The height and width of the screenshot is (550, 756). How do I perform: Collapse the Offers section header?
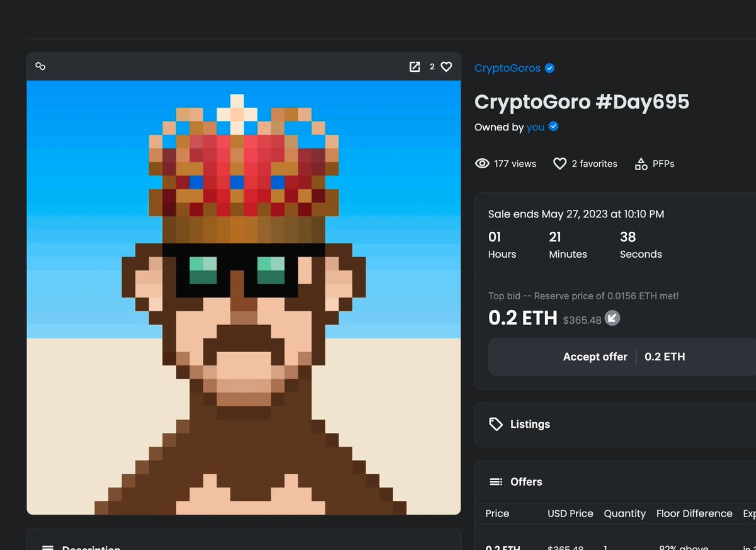tap(616, 482)
